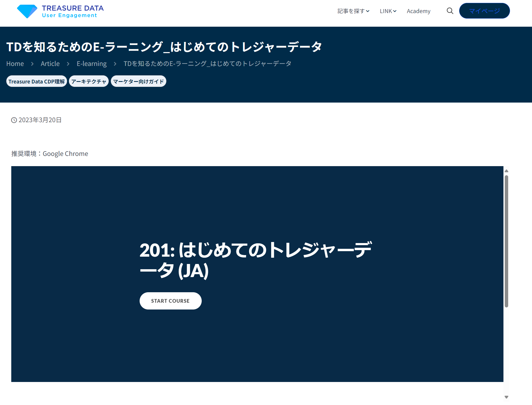Image resolution: width=532 pixels, height=405 pixels.
Task: Click the magnifying glass in the header
Action: (450, 11)
